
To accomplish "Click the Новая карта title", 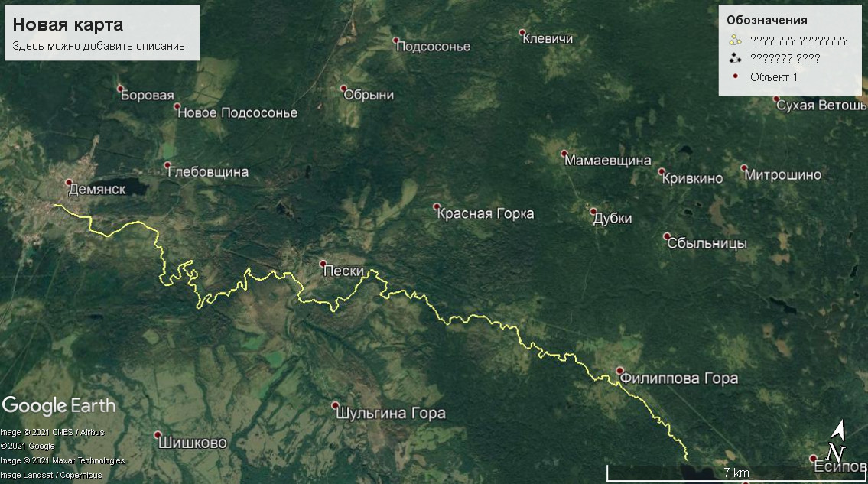I will pyautogui.click(x=68, y=24).
